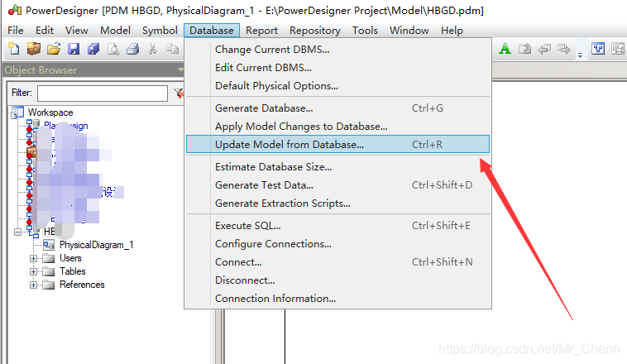Screen dimensions: 627x364
Task: Click the Save All icon
Action: click(x=93, y=49)
